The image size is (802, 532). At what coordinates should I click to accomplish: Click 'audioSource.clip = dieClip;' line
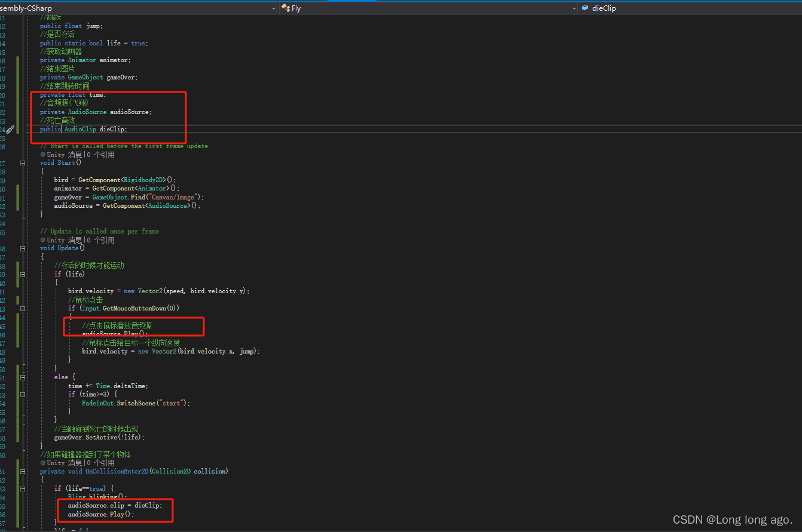pos(115,505)
